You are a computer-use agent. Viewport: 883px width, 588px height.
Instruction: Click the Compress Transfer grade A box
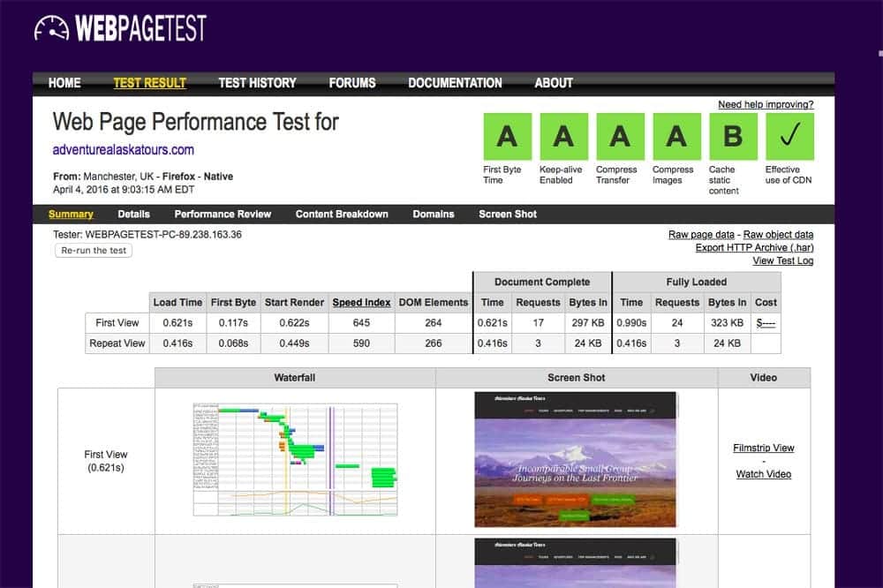coord(620,136)
